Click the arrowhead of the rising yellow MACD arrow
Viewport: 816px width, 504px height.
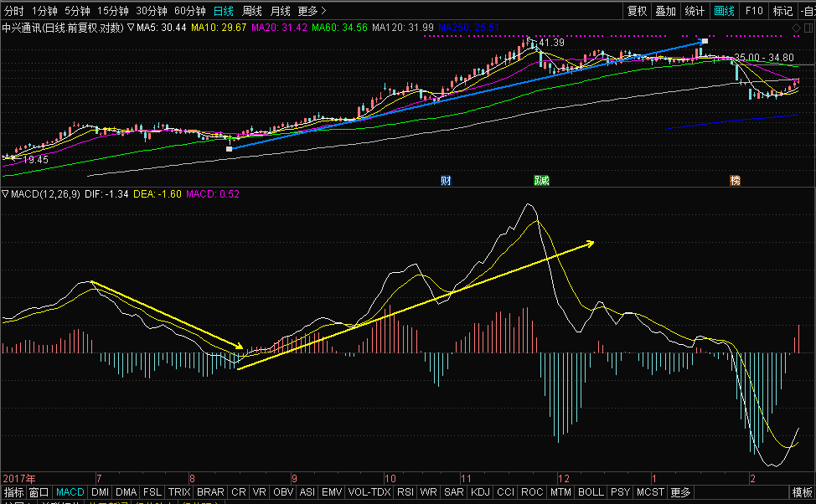coord(591,244)
